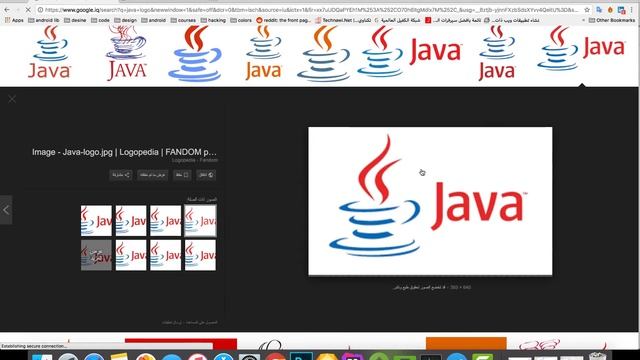Screen dimensions: 640x360
Task: Select the highlighted related Java thumbnail
Action: click(x=200, y=221)
